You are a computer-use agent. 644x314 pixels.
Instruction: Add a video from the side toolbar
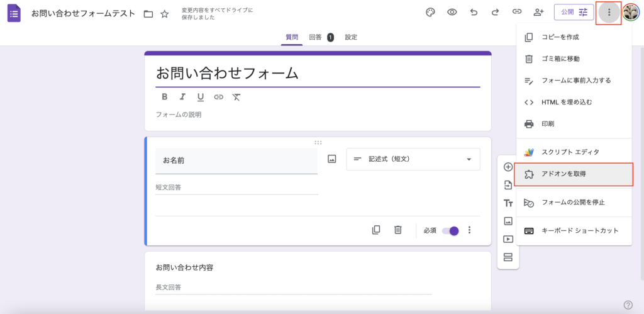tap(508, 239)
